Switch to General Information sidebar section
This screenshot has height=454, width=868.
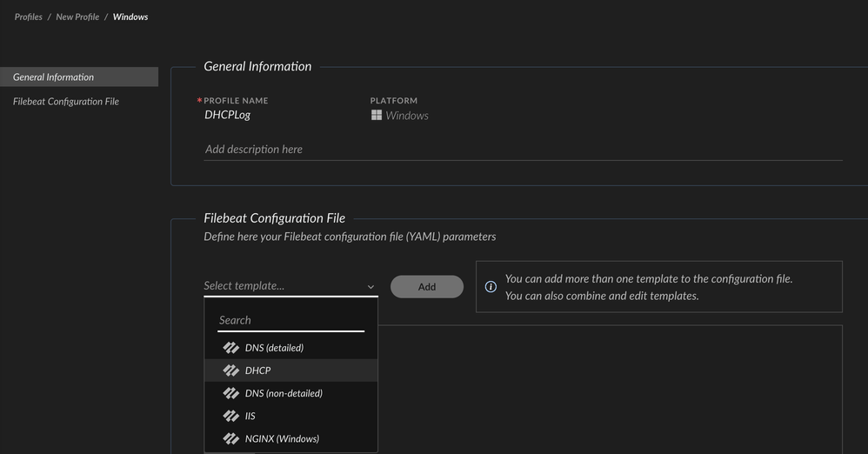pyautogui.click(x=54, y=77)
